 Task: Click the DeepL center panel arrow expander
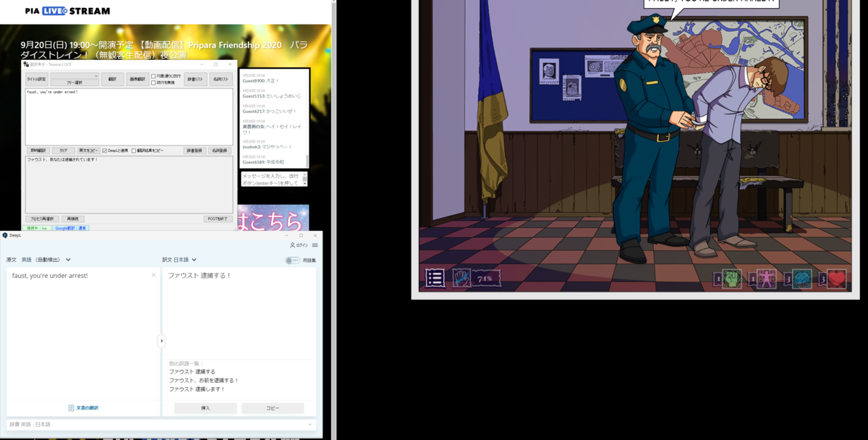click(x=161, y=341)
